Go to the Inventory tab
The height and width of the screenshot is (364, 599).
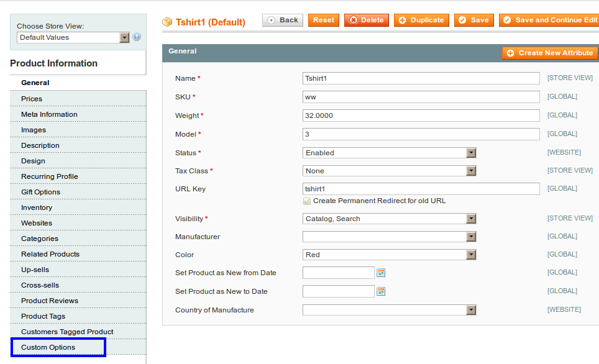[37, 207]
